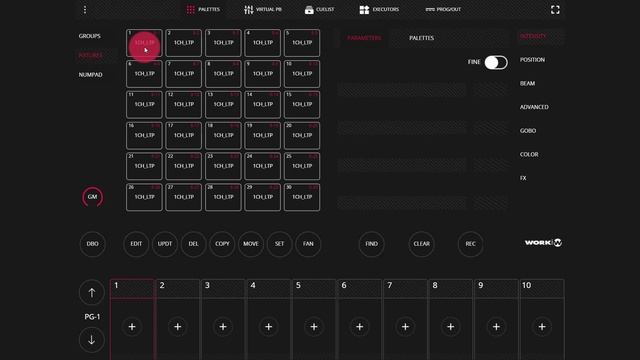Click the EDIT round button
This screenshot has height=360, width=640.
136,244
